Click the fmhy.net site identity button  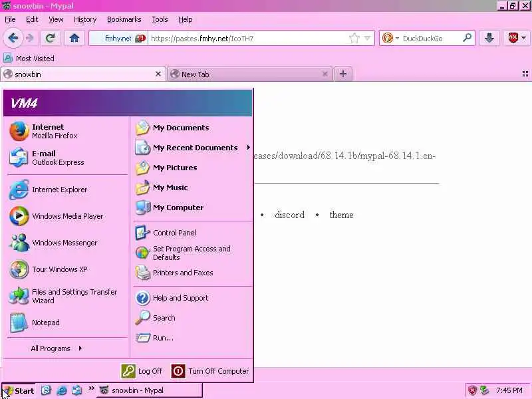(119, 39)
